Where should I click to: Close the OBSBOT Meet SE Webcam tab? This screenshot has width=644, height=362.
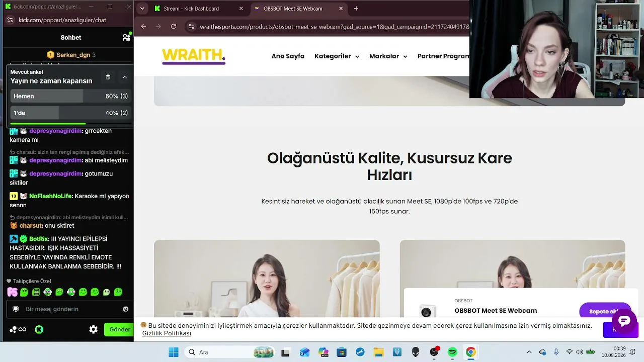click(341, 9)
